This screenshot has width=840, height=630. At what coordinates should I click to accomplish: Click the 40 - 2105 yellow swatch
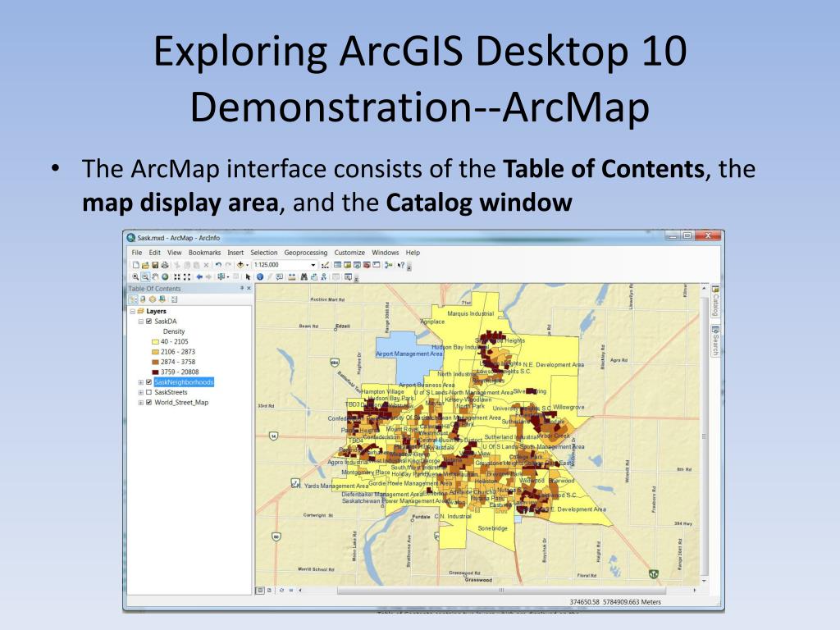tap(155, 342)
